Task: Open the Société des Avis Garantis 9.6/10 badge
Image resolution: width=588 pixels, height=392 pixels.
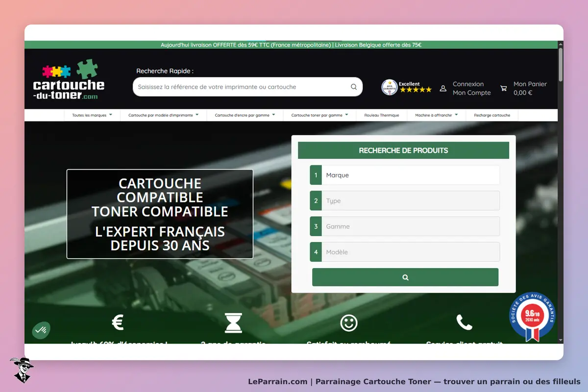Action: (533, 317)
